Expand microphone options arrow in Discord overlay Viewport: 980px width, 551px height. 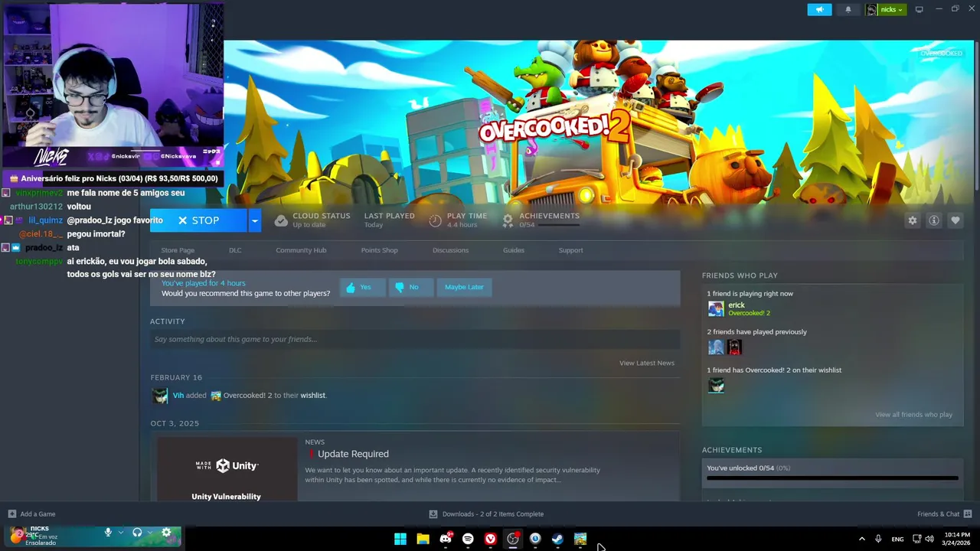tap(120, 533)
